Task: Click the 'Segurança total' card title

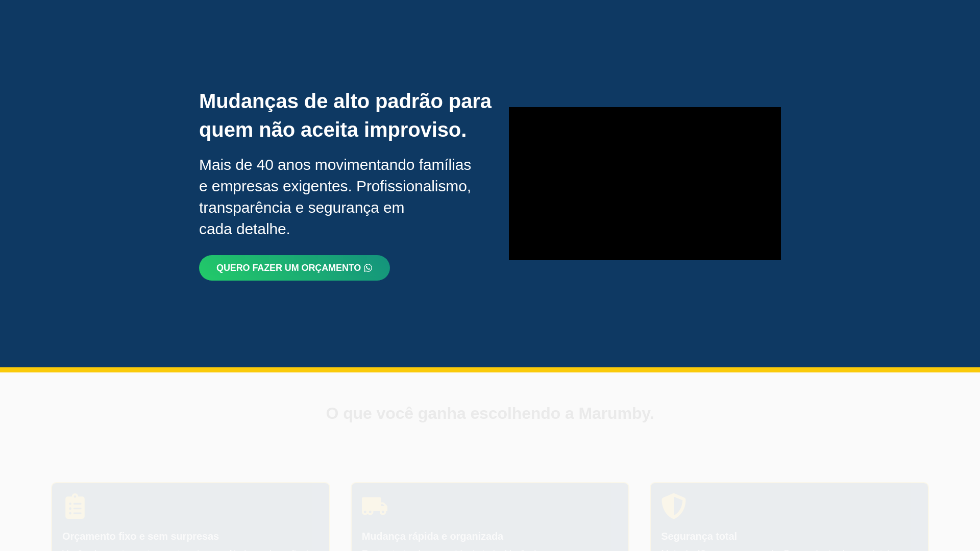Action: tap(699, 536)
